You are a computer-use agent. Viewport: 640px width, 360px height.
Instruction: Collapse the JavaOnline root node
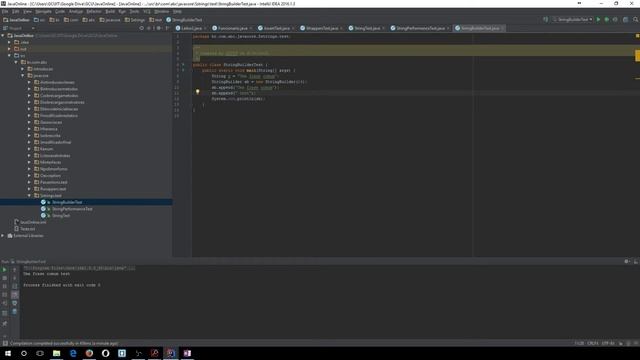coord(3,36)
